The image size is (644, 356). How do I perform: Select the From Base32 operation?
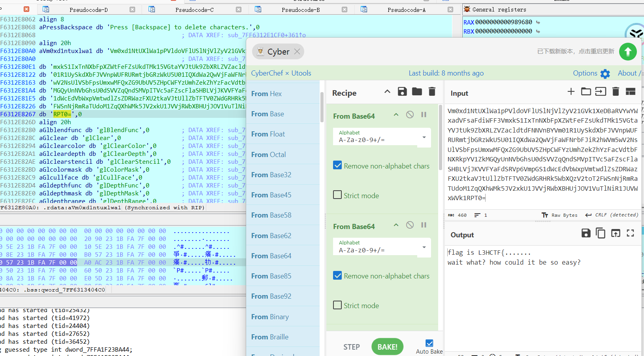[283, 174]
